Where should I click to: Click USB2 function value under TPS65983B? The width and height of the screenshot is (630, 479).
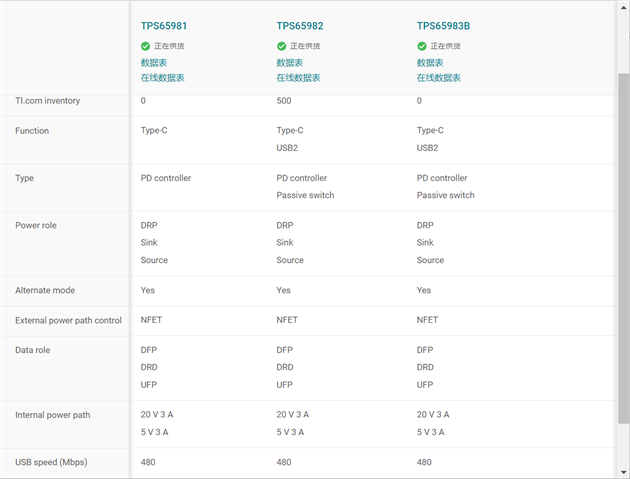(427, 148)
